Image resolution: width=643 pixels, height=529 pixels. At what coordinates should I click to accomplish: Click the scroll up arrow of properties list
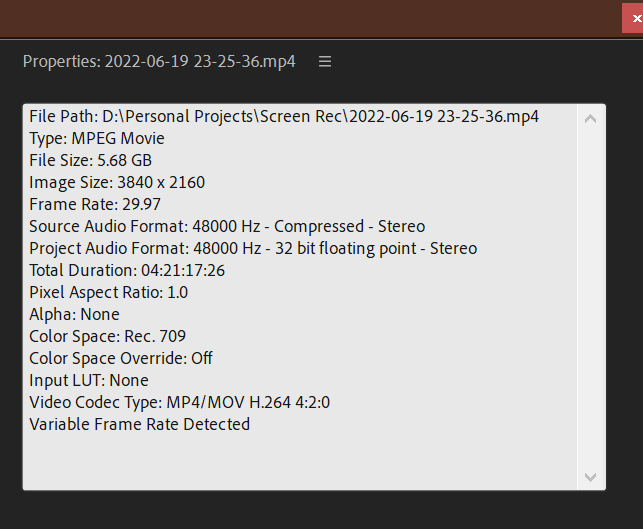pyautogui.click(x=590, y=119)
